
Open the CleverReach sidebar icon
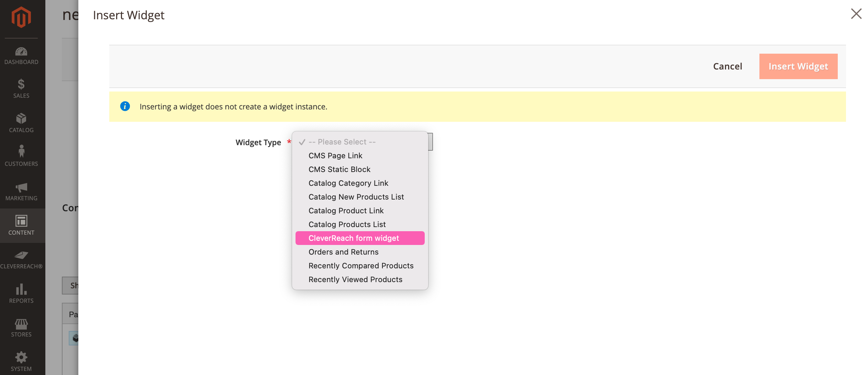click(21, 259)
